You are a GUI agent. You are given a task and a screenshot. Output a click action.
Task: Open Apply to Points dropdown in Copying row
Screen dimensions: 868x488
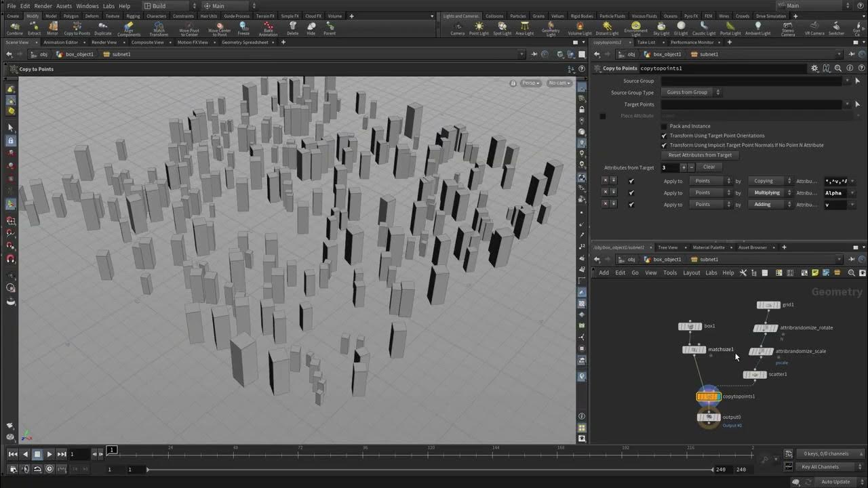point(710,181)
